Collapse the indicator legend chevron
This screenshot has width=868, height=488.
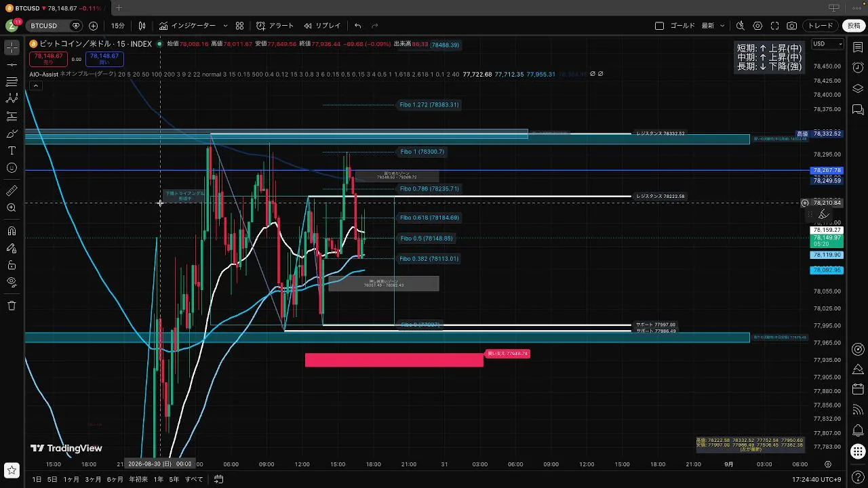(x=35, y=85)
